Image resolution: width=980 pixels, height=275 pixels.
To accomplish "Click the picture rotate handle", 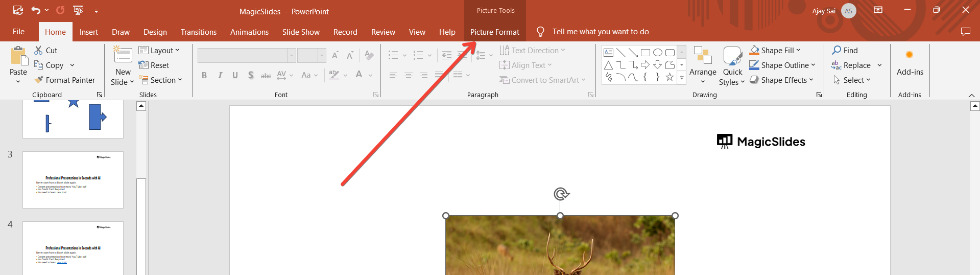I will [561, 194].
